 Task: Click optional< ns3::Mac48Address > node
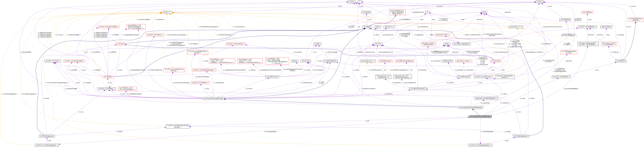pos(486,98)
